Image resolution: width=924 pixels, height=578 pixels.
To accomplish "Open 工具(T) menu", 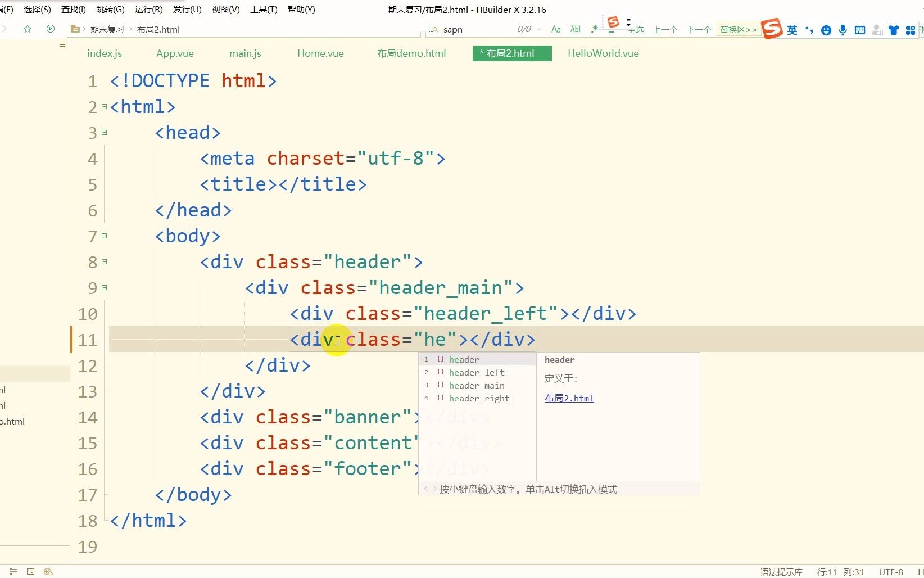I will click(x=264, y=10).
